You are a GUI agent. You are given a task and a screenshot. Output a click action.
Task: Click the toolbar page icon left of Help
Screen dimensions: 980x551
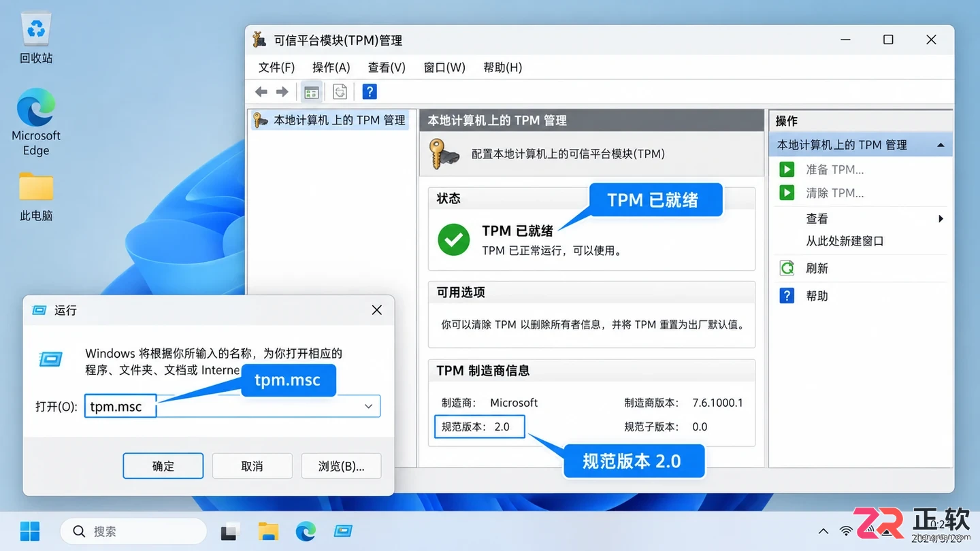340,92
